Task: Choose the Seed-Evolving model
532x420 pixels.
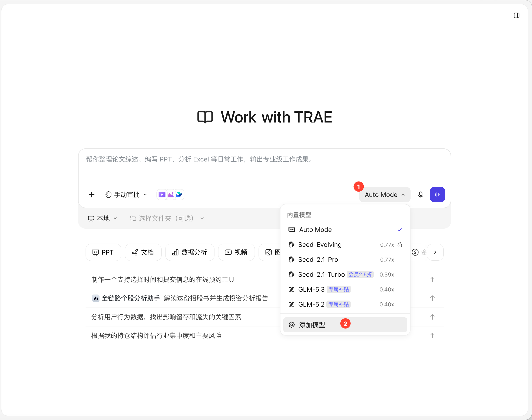Action: coord(345,245)
